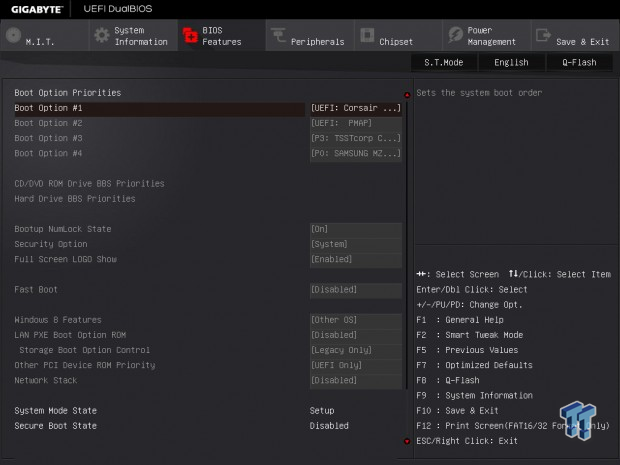The height and width of the screenshot is (465, 620).
Task: Change Boot Option #2 UEFI: PMAP value
Action: coord(356,123)
